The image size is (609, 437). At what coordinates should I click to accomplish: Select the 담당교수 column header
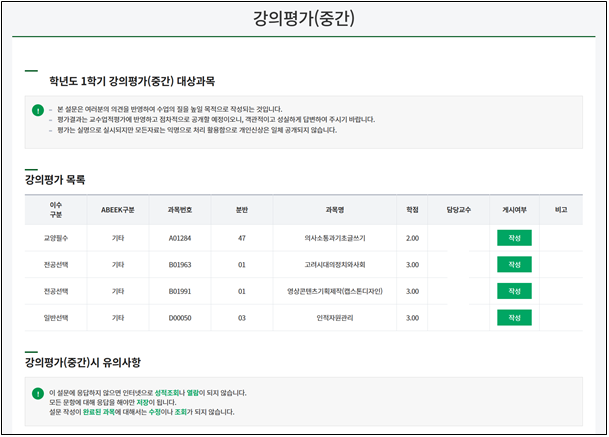pos(458,210)
